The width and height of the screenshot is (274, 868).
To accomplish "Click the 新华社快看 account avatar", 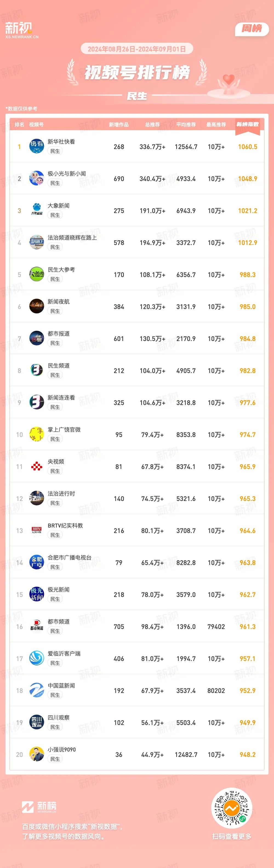I will pyautogui.click(x=36, y=146).
